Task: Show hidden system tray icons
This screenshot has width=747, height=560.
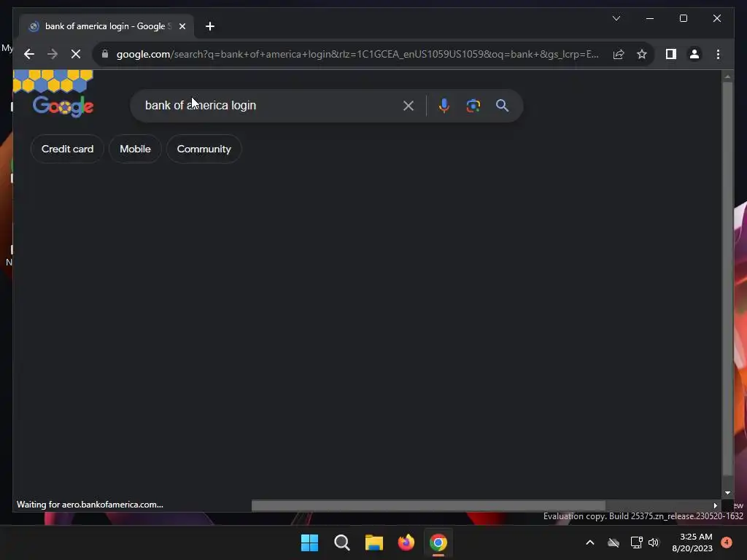Action: [589, 542]
